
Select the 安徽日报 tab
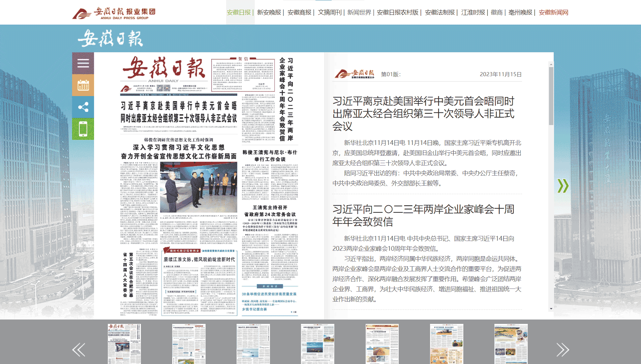[239, 12]
